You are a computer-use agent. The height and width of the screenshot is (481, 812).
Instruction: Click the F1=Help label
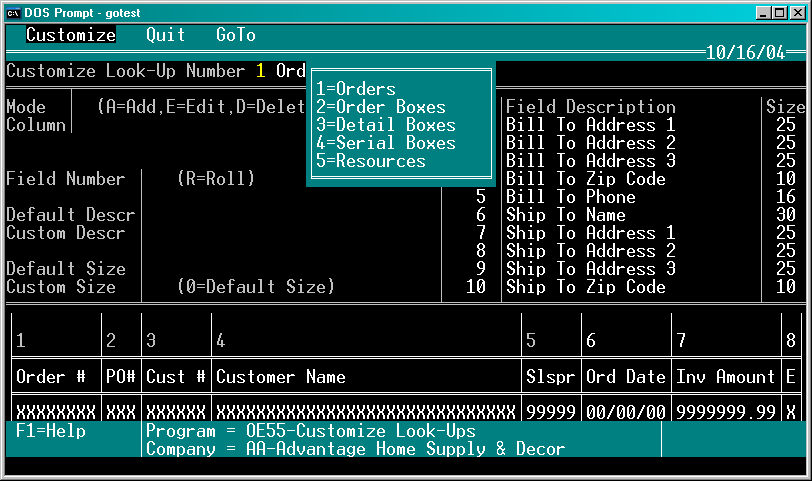51,431
